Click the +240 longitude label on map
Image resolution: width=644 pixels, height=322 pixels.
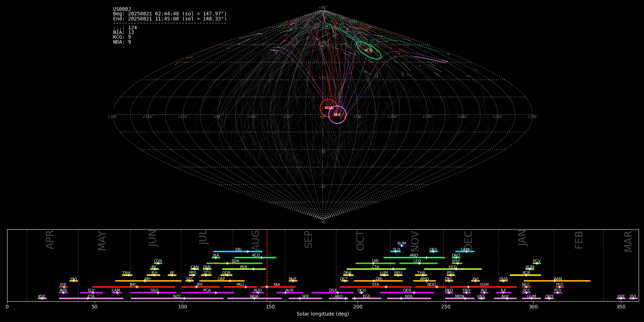[462, 117]
